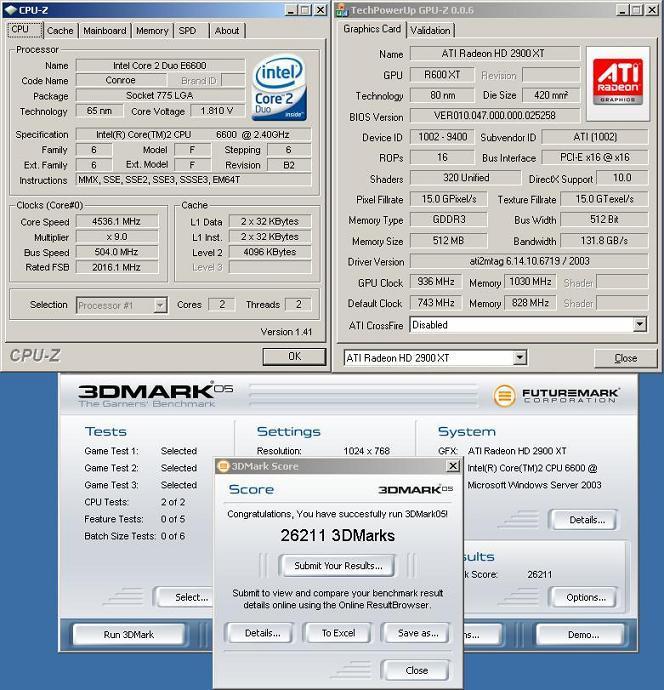Viewport: 664px width, 690px height.
Task: Click the Package value Socket 775 LGA
Action: click(x=160, y=95)
